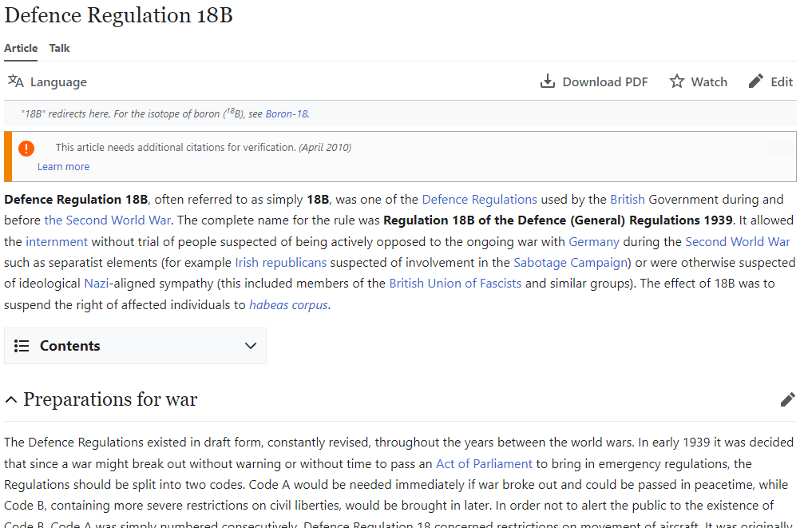
Task: Open the Contents panel chevron
Action: [250, 346]
